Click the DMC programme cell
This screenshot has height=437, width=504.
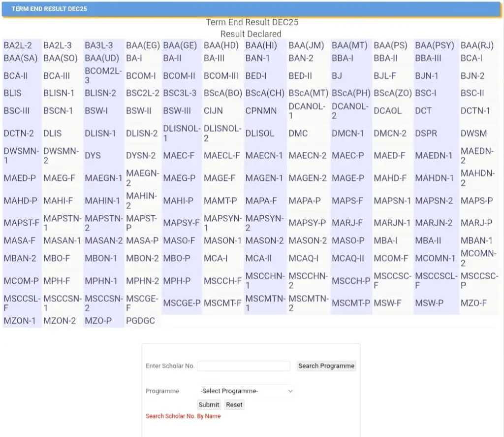tap(298, 133)
